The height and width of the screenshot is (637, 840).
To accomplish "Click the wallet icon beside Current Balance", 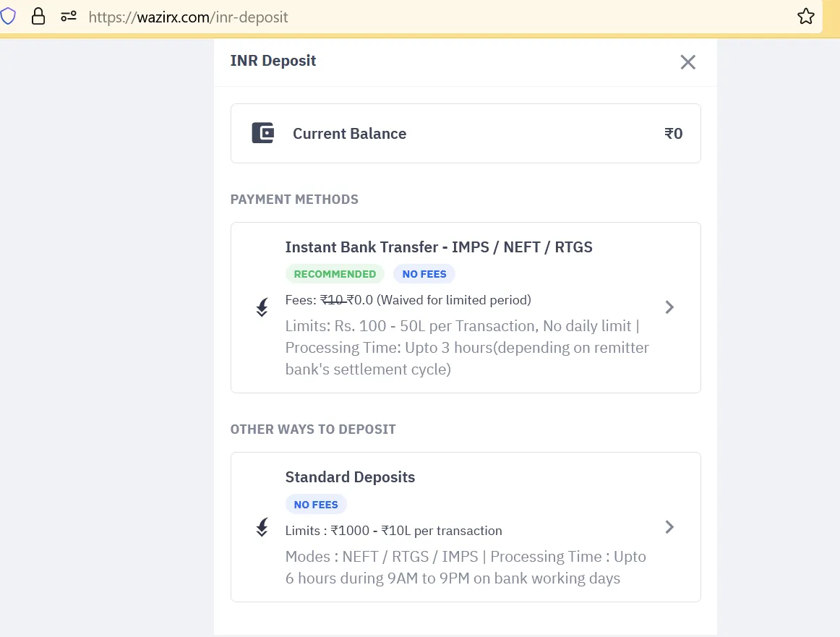I will (x=263, y=133).
